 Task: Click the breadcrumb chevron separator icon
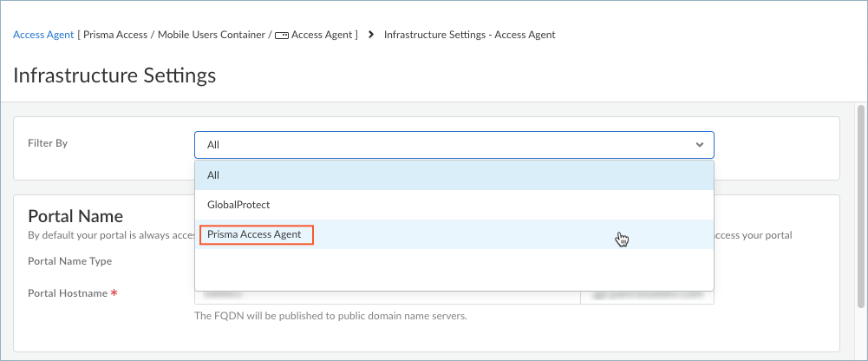point(371,35)
